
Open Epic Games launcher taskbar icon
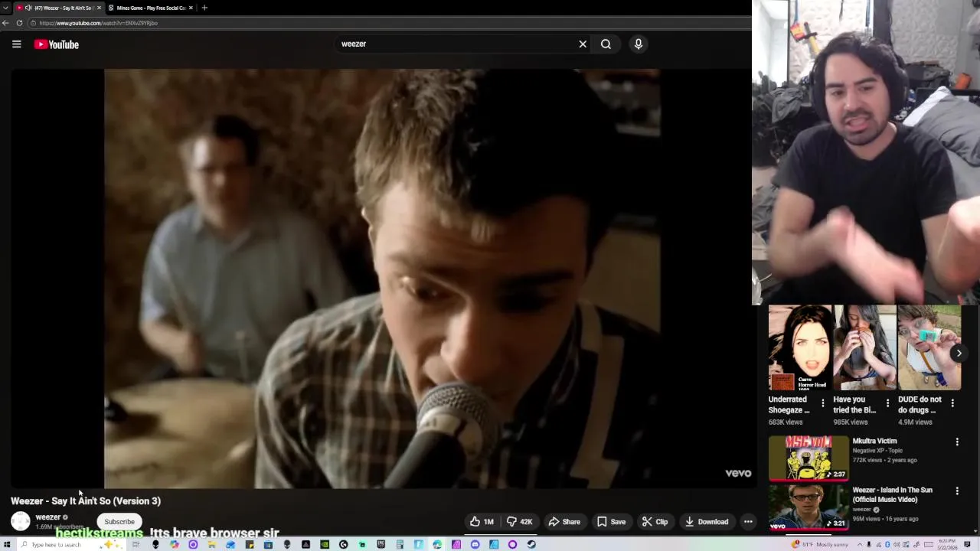point(381,544)
